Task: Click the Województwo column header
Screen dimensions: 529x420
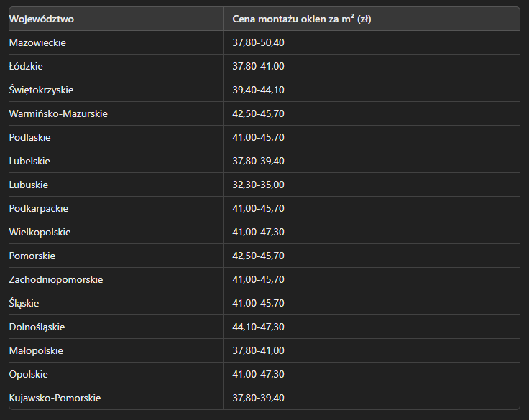Action: tap(42, 19)
